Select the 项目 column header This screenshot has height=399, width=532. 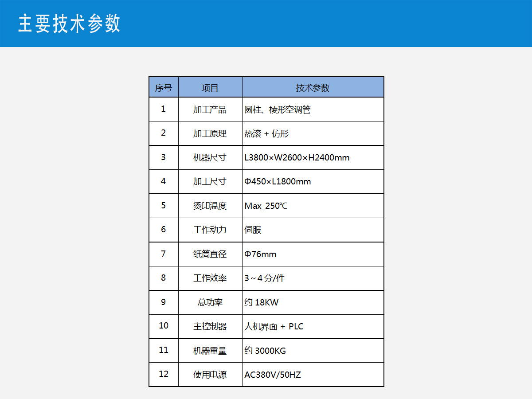210,88
